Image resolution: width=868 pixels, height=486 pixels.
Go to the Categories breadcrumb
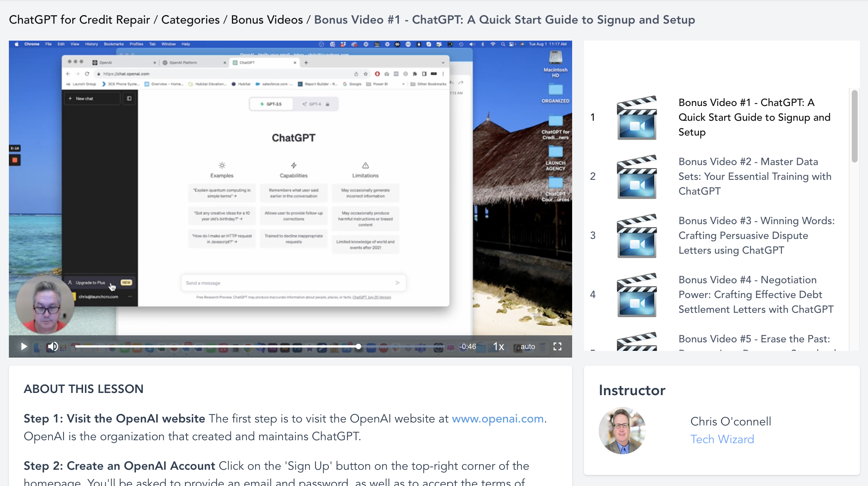tap(190, 20)
